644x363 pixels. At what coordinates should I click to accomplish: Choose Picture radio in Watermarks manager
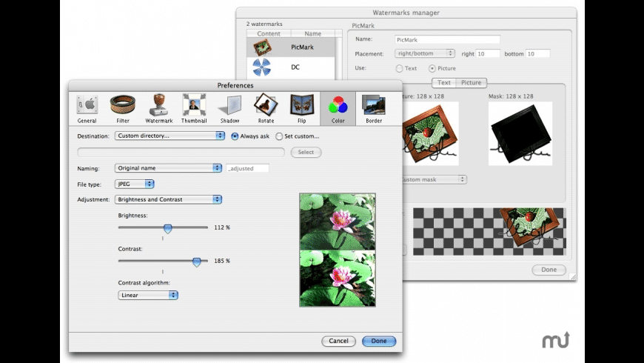[432, 69]
